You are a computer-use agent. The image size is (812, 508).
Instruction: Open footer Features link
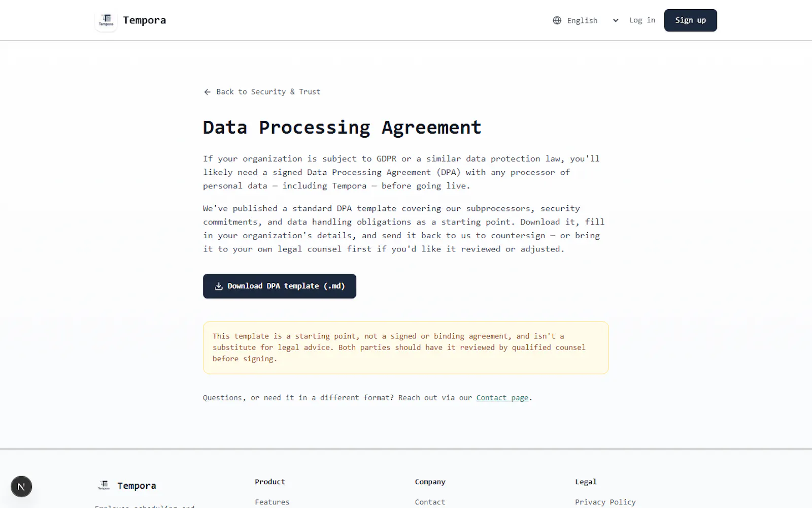coord(272,502)
